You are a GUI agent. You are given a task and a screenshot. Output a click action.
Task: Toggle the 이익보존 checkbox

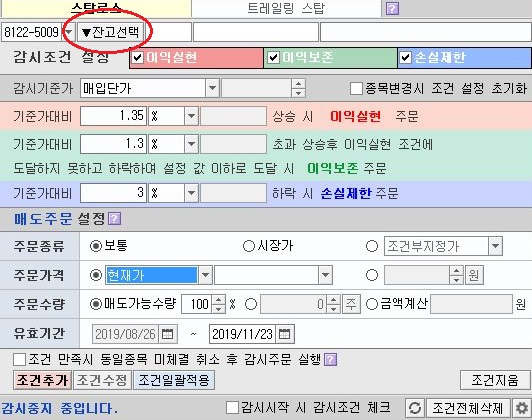click(x=273, y=57)
